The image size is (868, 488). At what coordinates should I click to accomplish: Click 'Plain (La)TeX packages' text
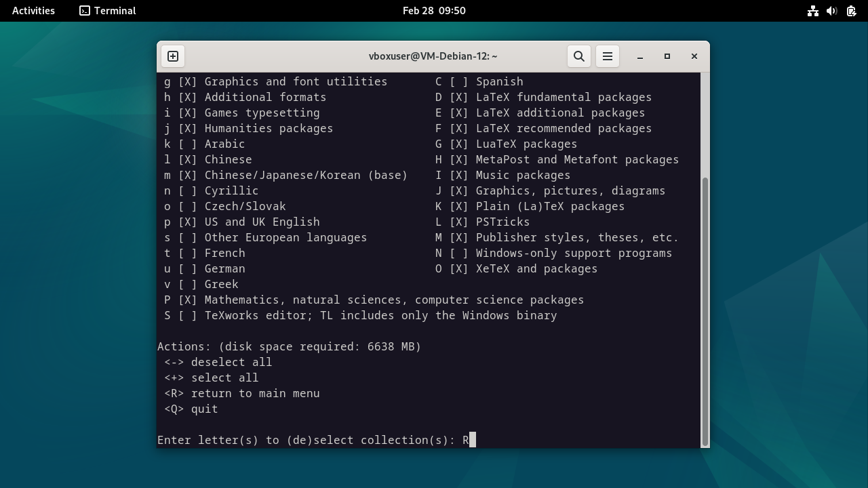(550, 206)
